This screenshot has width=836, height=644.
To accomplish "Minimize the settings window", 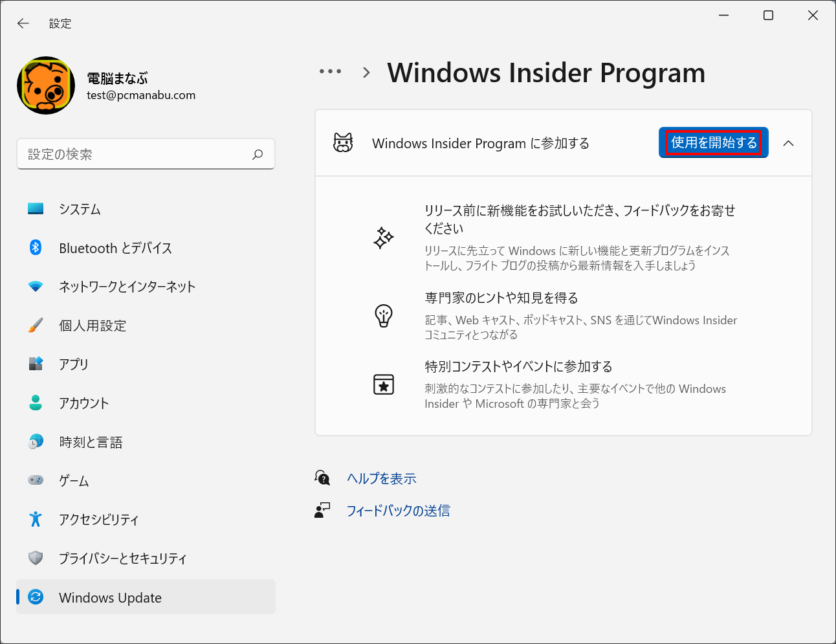I will 723,16.
